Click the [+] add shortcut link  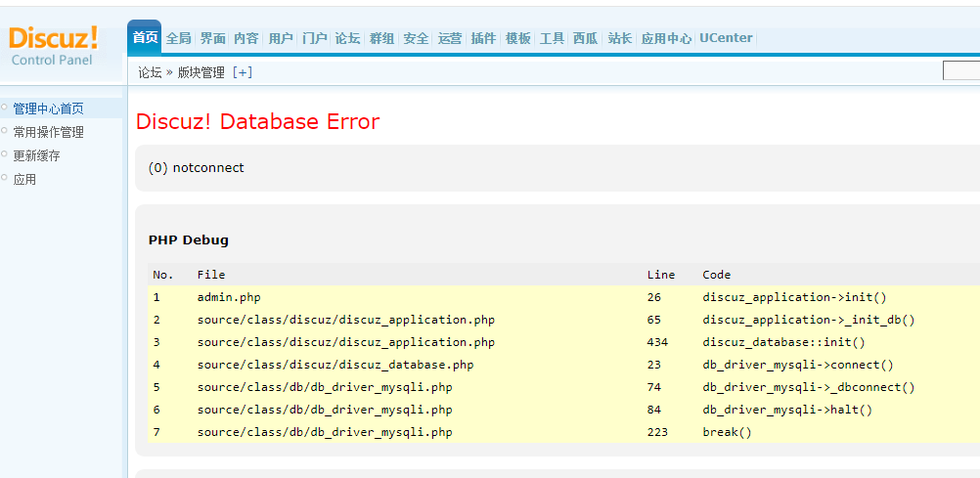[243, 72]
